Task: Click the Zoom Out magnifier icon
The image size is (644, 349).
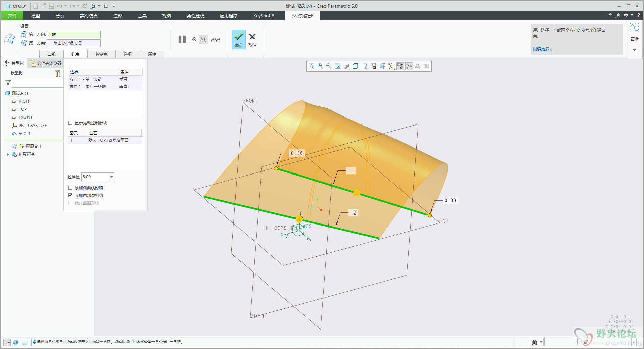Action: [x=329, y=66]
